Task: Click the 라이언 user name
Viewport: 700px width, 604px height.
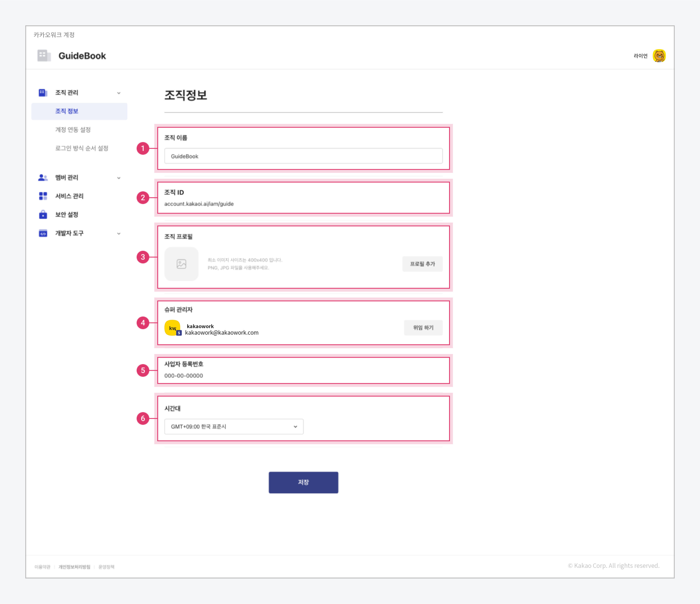Action: 641,56
